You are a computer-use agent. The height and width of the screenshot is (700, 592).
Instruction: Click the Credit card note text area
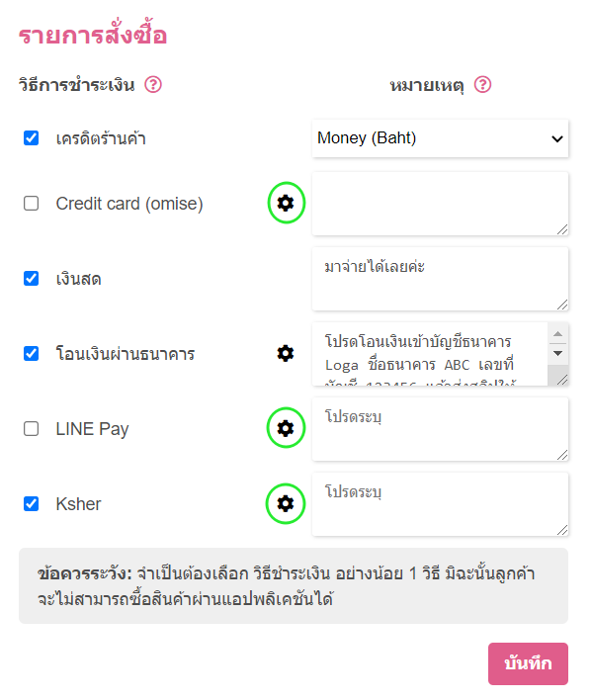[x=440, y=204]
